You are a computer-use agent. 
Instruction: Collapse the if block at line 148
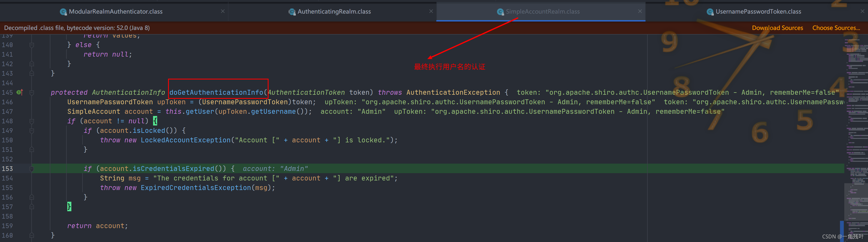pos(32,121)
